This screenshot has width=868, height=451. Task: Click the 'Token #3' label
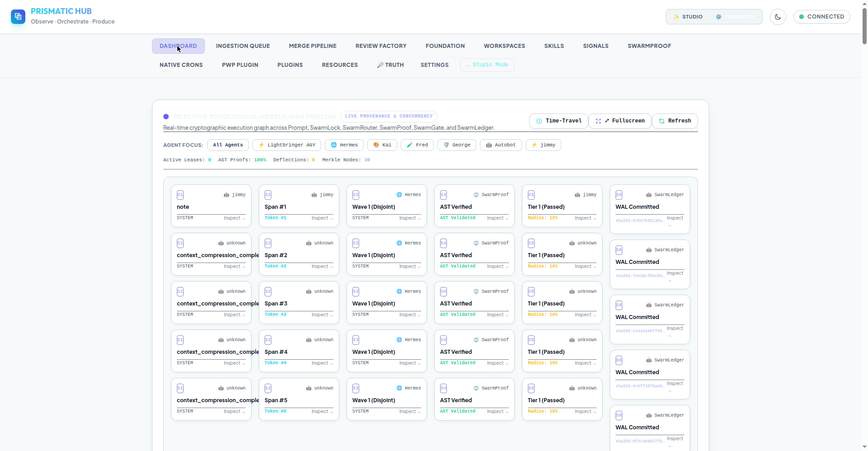(275, 315)
